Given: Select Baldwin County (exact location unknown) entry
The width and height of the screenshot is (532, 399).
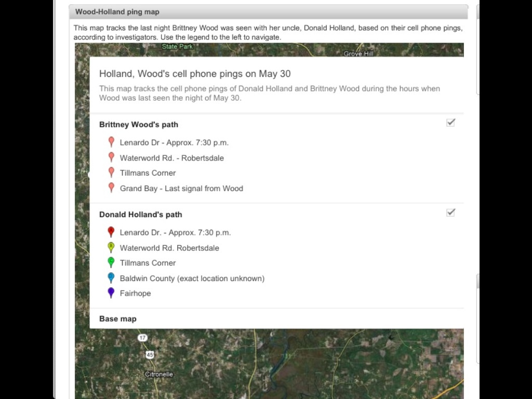Looking at the screenshot, I should 192,278.
